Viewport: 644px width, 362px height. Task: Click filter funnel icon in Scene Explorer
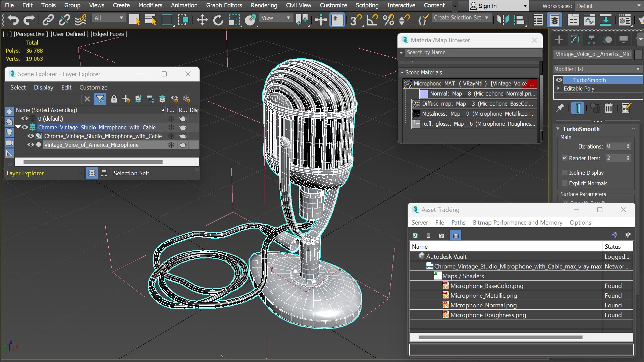[100, 99]
